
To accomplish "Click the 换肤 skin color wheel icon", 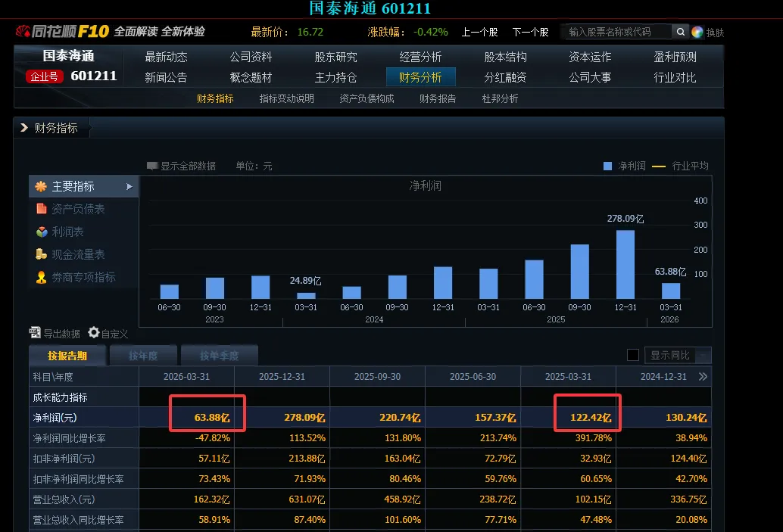I will coord(697,33).
